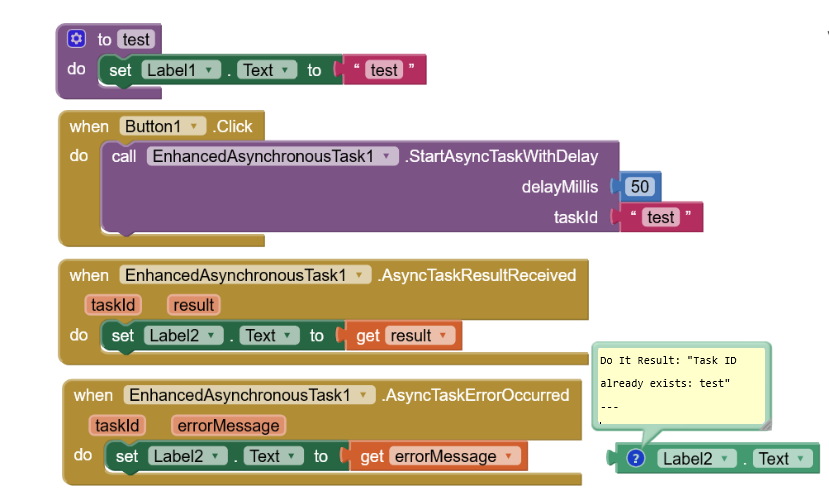Open Button1 component dropdown in the Click event
This screenshot has width=829, height=500.
point(162,126)
